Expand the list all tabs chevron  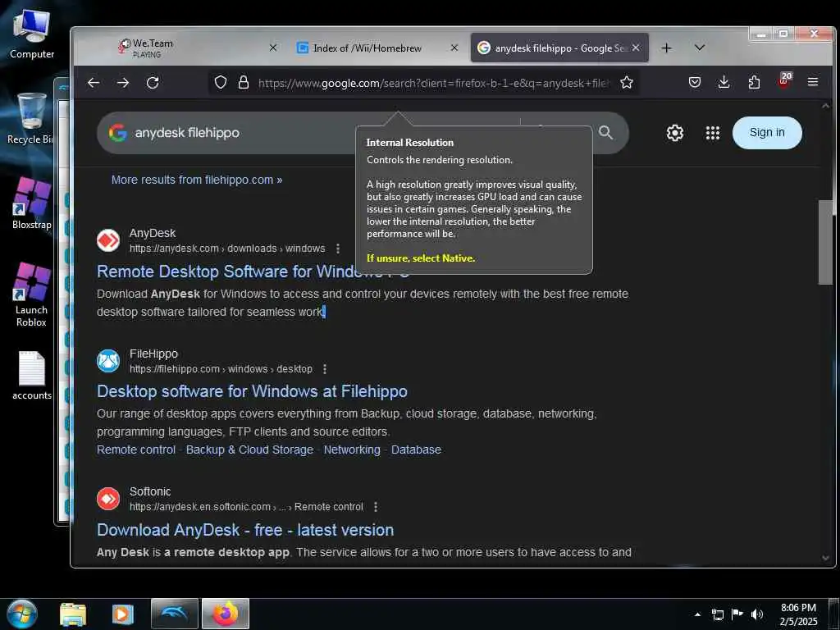tap(699, 48)
